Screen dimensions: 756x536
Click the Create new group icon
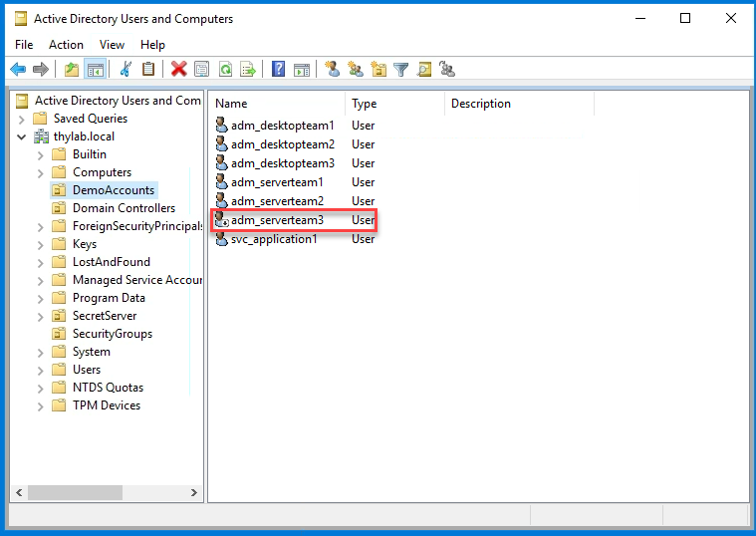(356, 69)
